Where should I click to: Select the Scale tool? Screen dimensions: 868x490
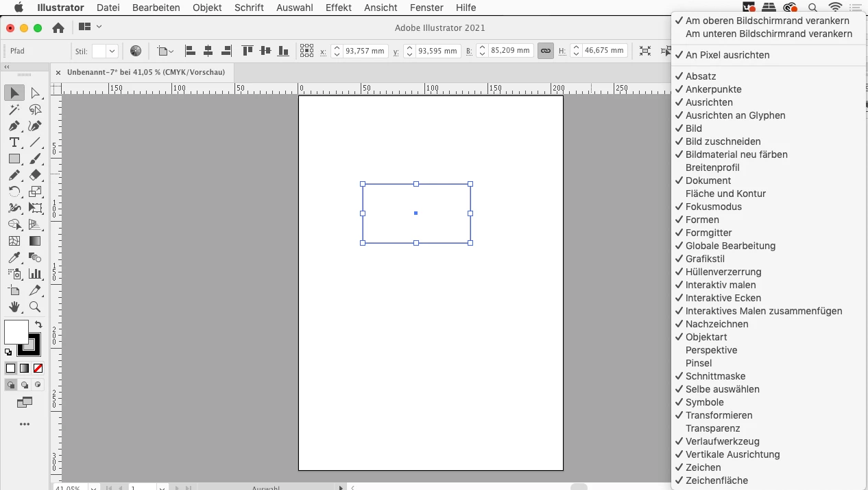pos(36,192)
